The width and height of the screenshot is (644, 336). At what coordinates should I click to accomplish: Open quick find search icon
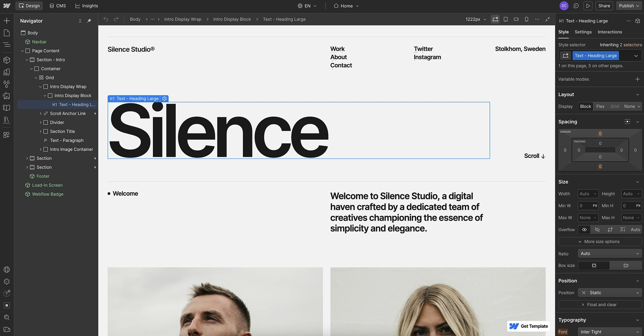pyautogui.click(x=7, y=317)
